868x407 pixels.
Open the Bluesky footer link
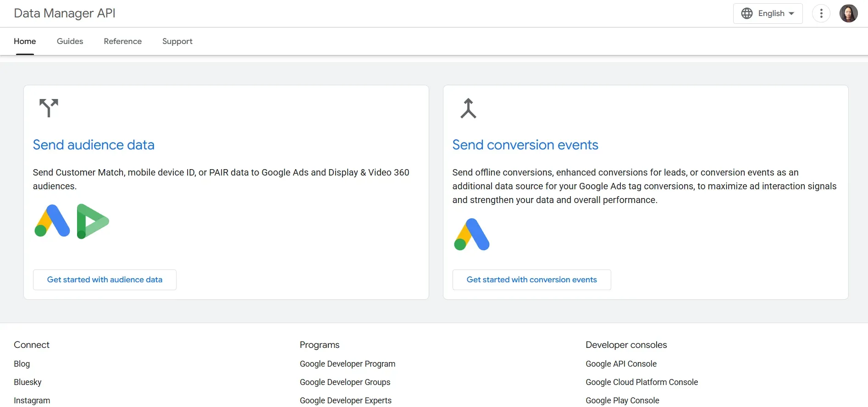28,382
